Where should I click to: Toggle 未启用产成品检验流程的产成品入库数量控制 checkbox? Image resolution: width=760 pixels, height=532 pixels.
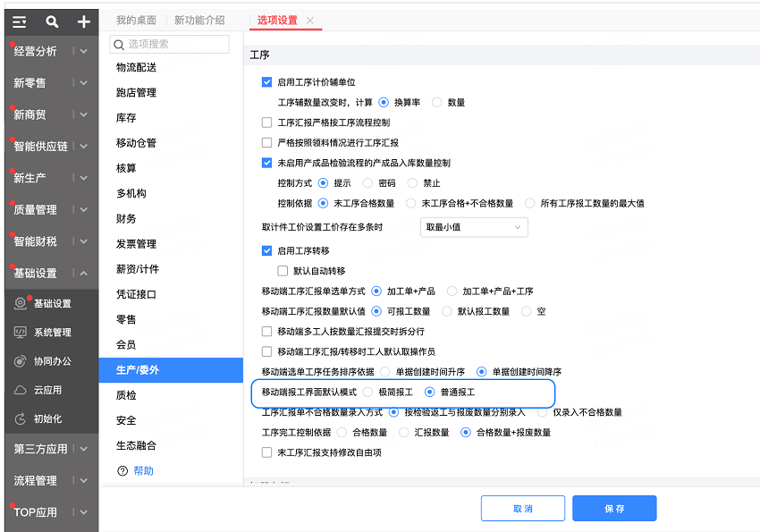coord(266,163)
